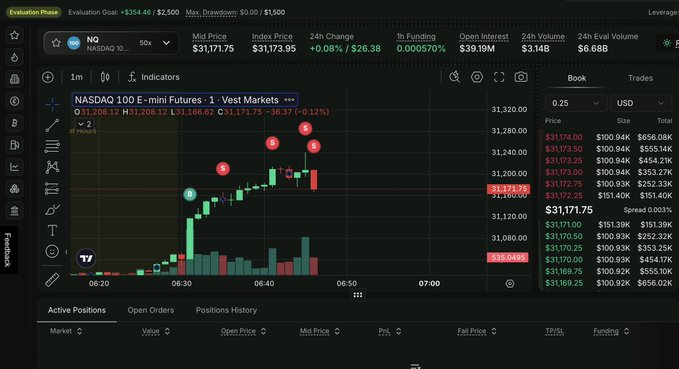The image size is (679, 369).
Task: Take a chart snapshot with camera
Action: (521, 77)
